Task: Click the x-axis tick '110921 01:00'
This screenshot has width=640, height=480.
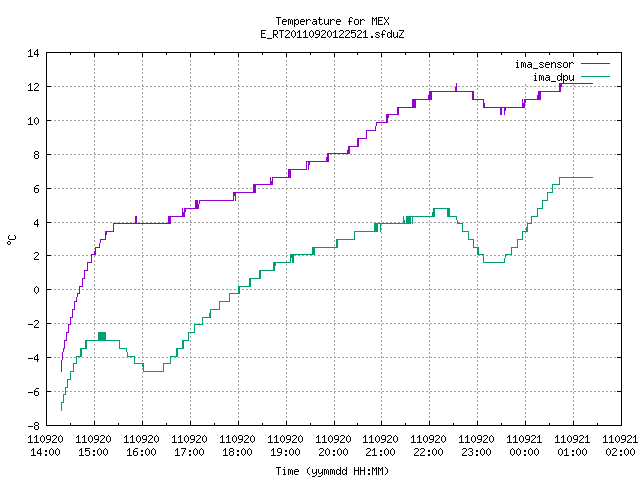Action: point(572,446)
